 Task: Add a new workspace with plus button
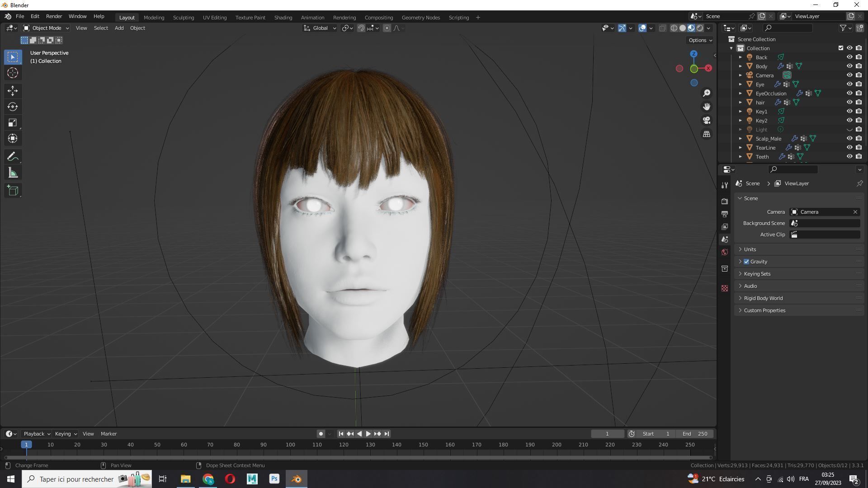pos(478,18)
